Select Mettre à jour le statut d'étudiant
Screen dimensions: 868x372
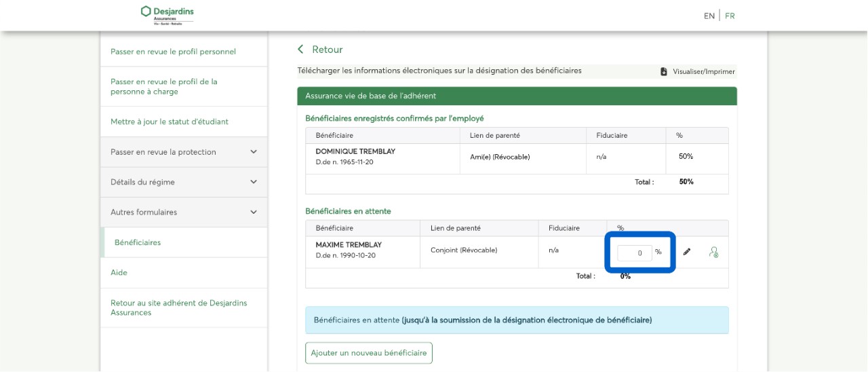click(170, 122)
